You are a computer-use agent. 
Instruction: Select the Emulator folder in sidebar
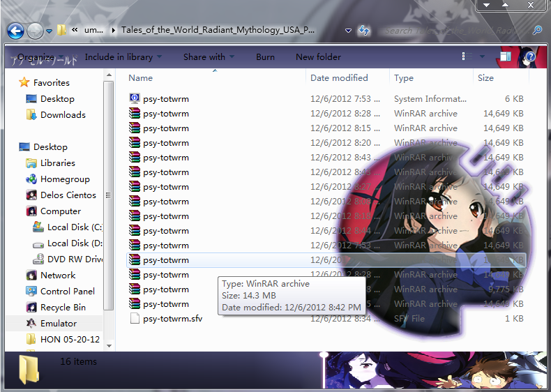(x=59, y=324)
